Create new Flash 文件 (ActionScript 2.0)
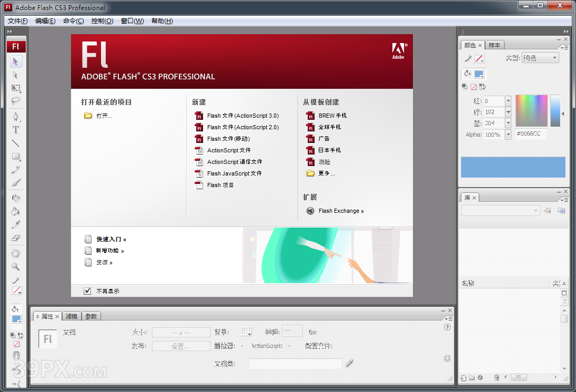Screen dimensions: 576x392 [x=237, y=127]
